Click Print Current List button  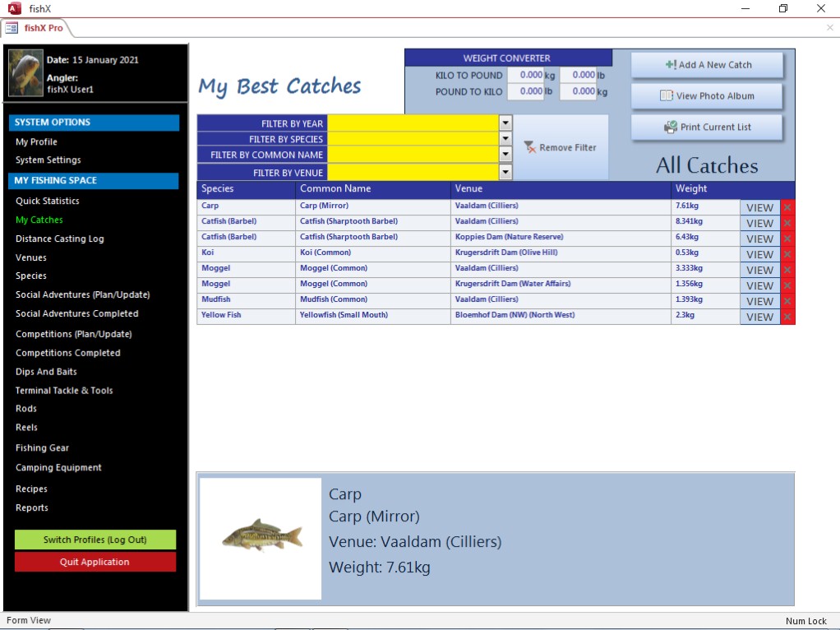707,127
